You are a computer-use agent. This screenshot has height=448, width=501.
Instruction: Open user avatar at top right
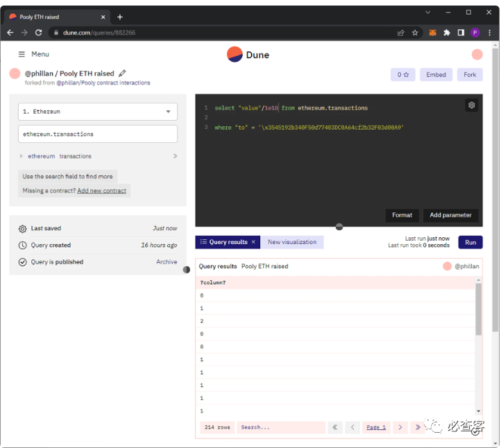click(x=477, y=54)
